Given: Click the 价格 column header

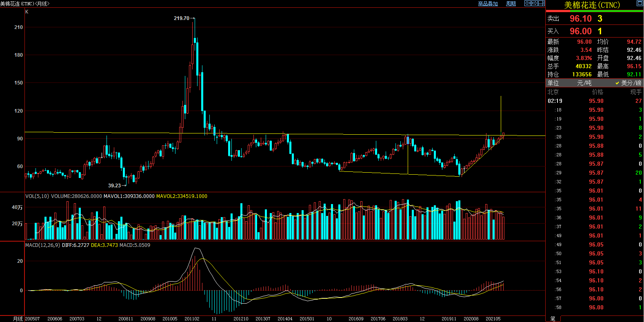Looking at the screenshot, I should click(597, 92).
